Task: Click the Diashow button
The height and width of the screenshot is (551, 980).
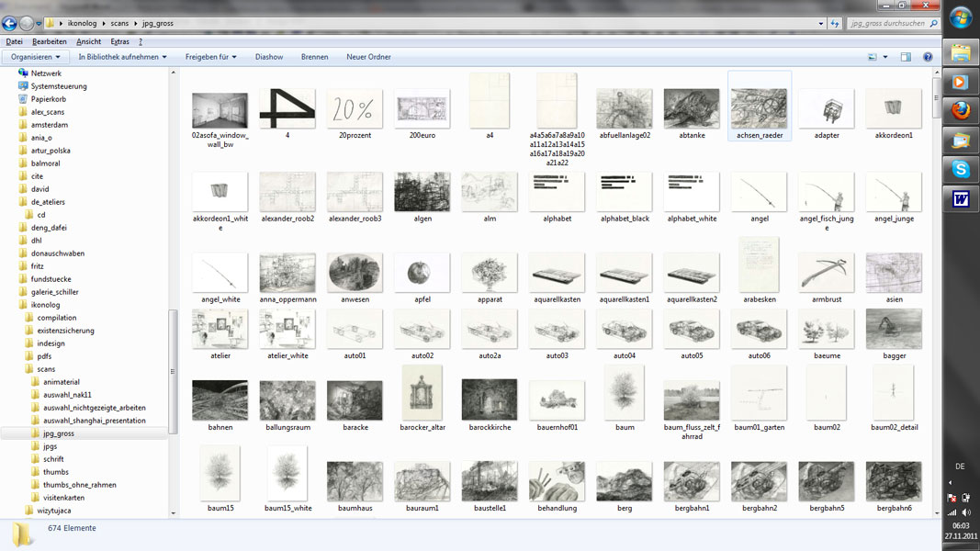Action: click(269, 57)
